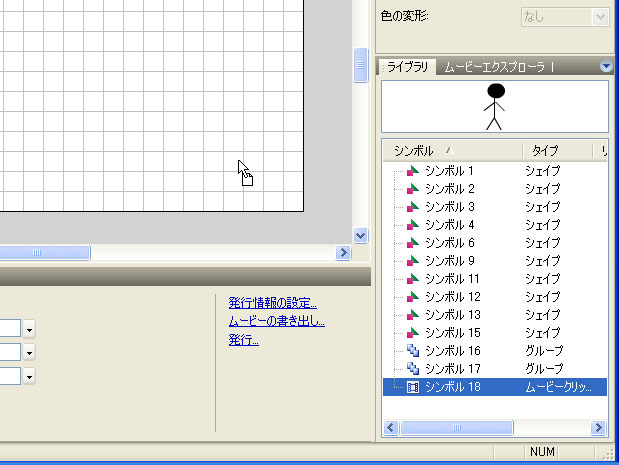This screenshot has height=465, width=619.
Task: Select the シンボル 9 row name
Action: coord(450,261)
